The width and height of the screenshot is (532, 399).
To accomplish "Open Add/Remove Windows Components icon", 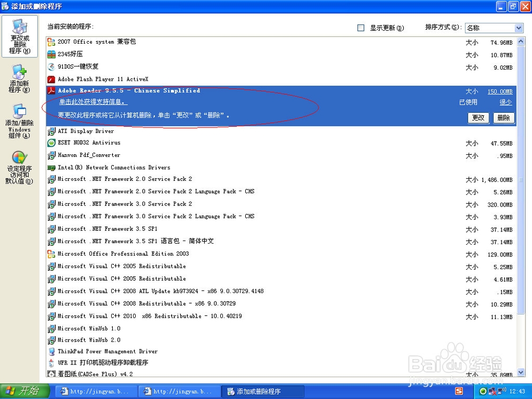I will click(x=19, y=121).
